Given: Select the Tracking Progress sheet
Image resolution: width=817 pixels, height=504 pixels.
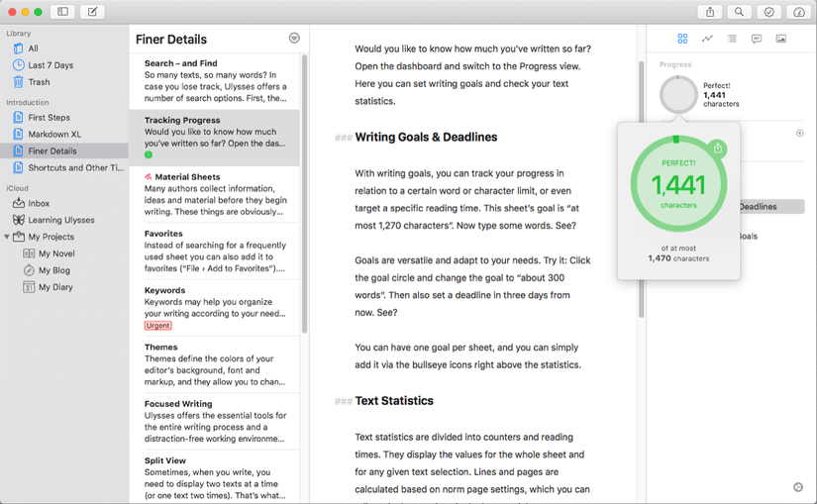Looking at the screenshot, I should (215, 138).
